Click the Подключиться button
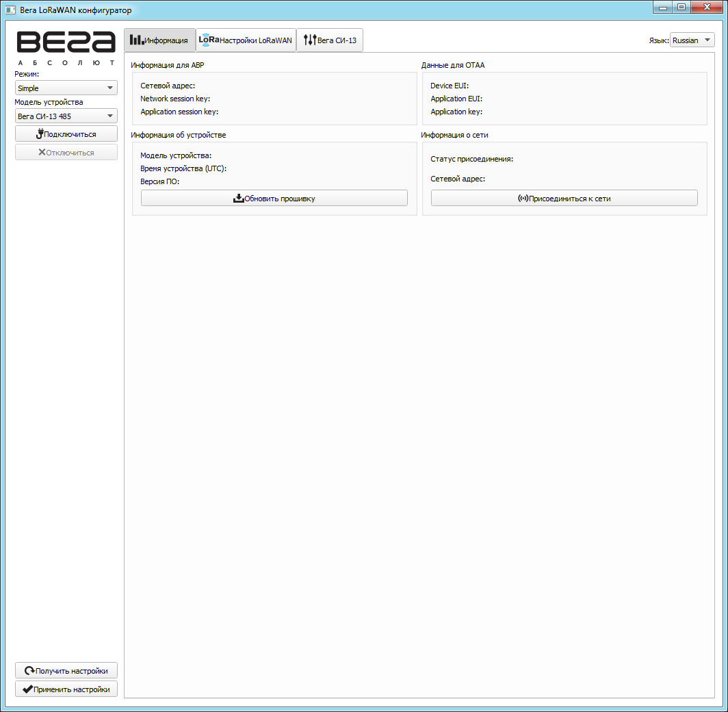The image size is (728, 712). point(66,134)
